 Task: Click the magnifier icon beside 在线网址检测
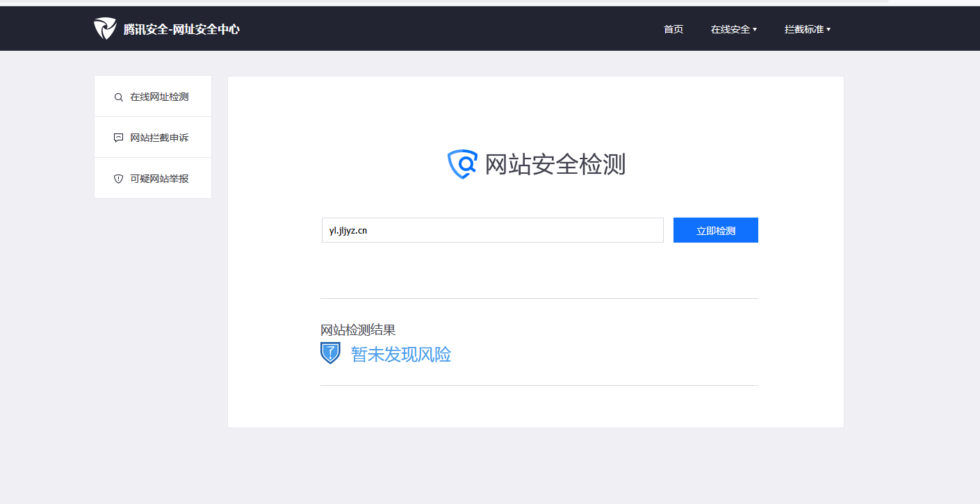(118, 97)
